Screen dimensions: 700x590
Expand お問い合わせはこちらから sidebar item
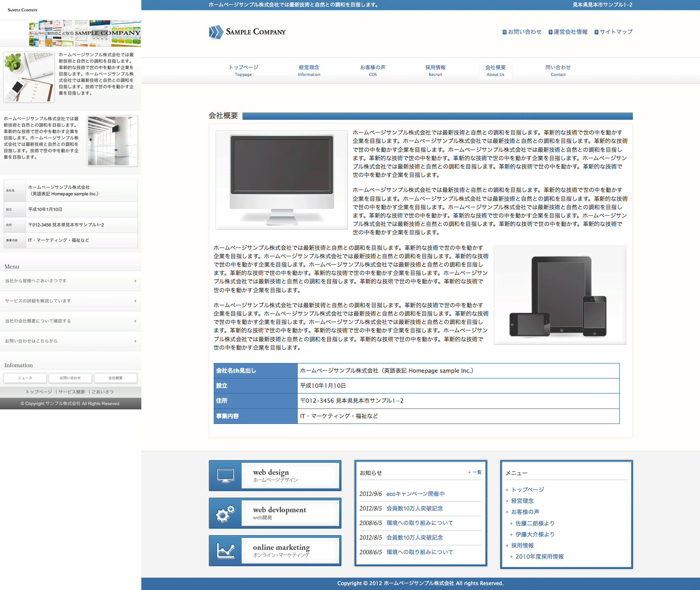tap(135, 341)
